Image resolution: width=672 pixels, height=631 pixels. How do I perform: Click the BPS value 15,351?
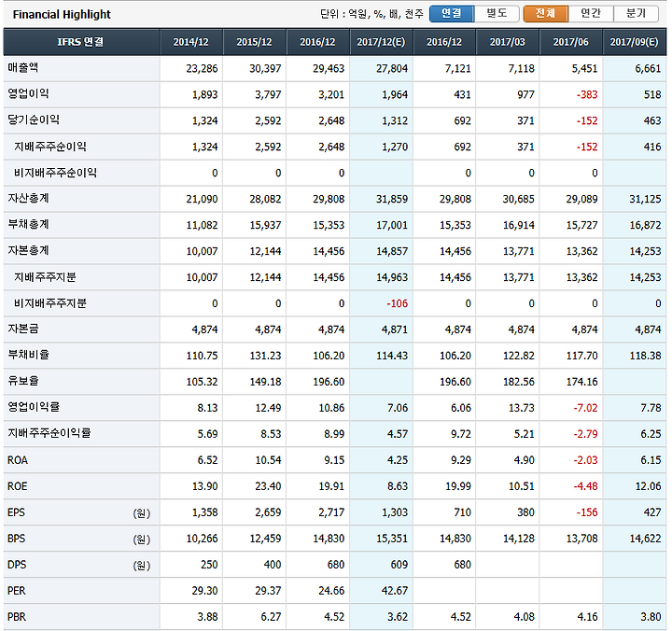[x=392, y=539]
